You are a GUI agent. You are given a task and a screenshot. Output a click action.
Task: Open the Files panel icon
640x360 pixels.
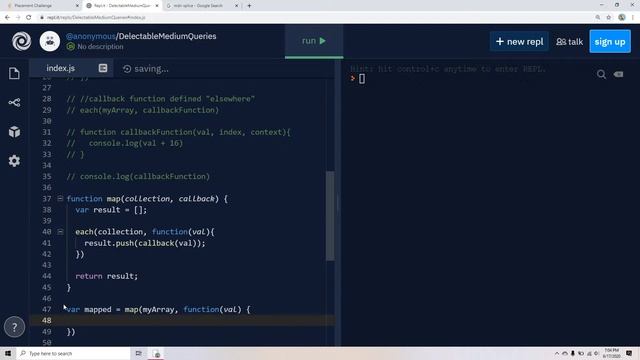click(x=14, y=73)
